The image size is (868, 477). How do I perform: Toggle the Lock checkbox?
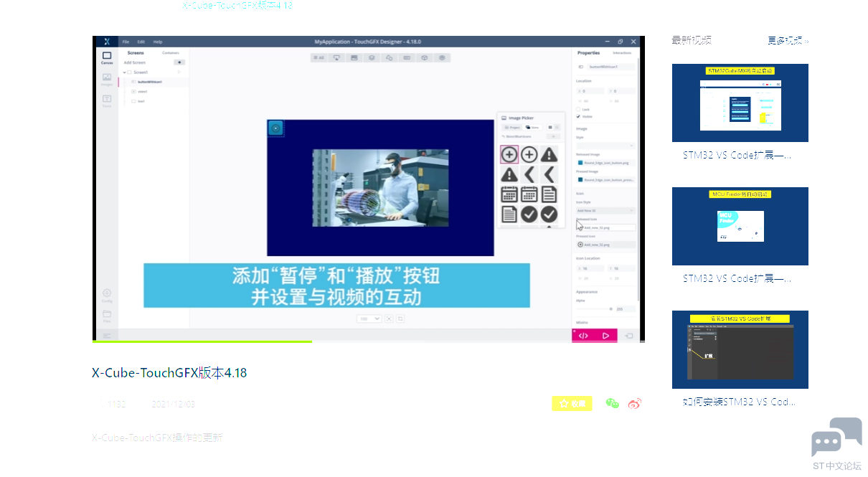point(579,109)
